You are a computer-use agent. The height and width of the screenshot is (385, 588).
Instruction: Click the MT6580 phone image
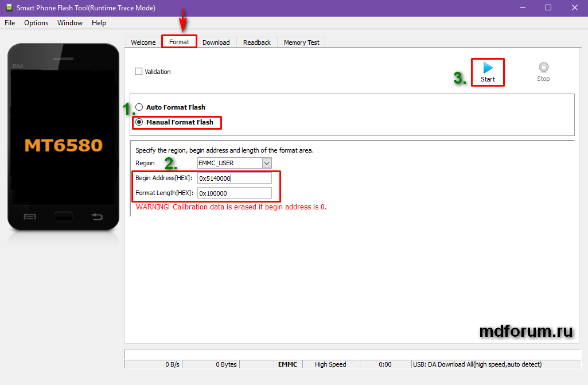pyautogui.click(x=63, y=137)
